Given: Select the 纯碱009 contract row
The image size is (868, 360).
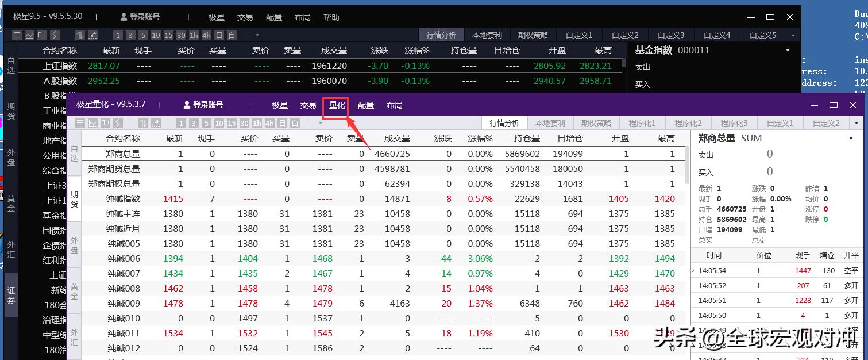Looking at the screenshot, I should [123, 303].
